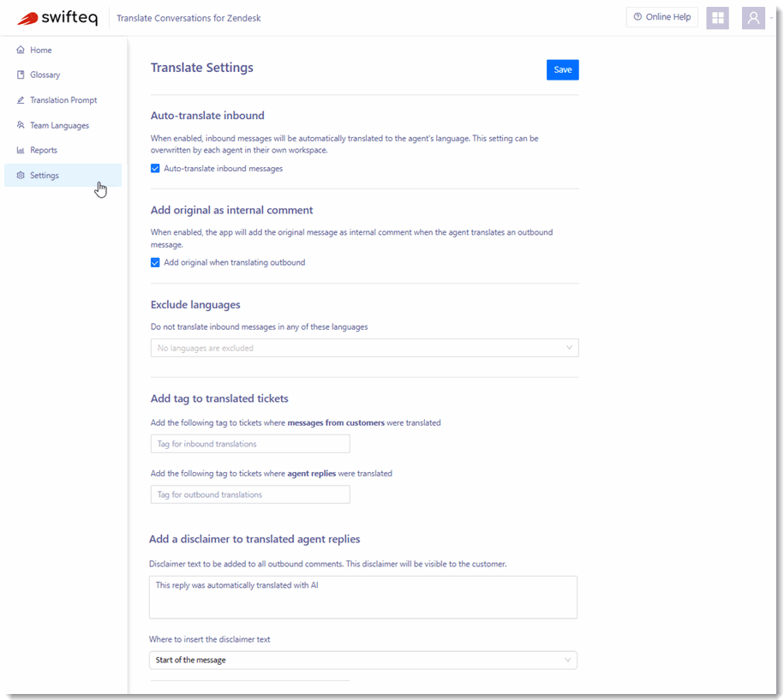Click the Add original as internal comment heading
The width and height of the screenshot is (784, 700).
(x=231, y=210)
